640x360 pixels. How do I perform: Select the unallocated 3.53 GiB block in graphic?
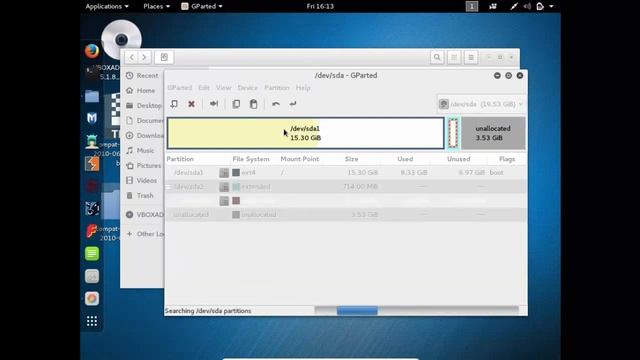[493, 133]
